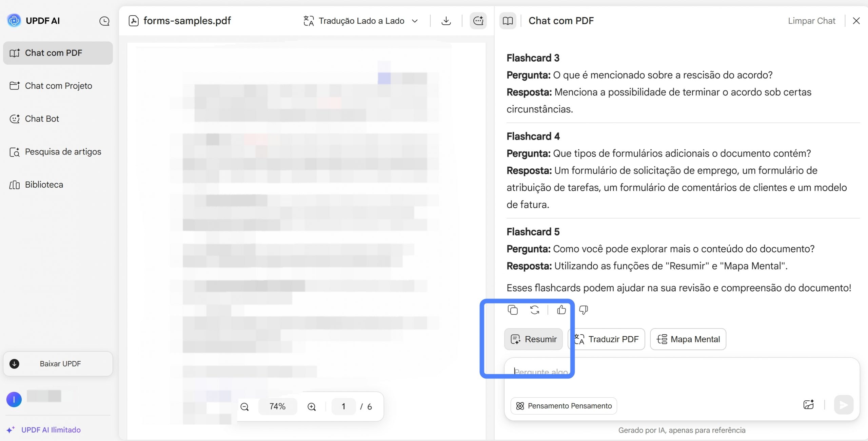Toggle Pensamento Pensamento mode
The image size is (868, 441).
[x=564, y=406]
